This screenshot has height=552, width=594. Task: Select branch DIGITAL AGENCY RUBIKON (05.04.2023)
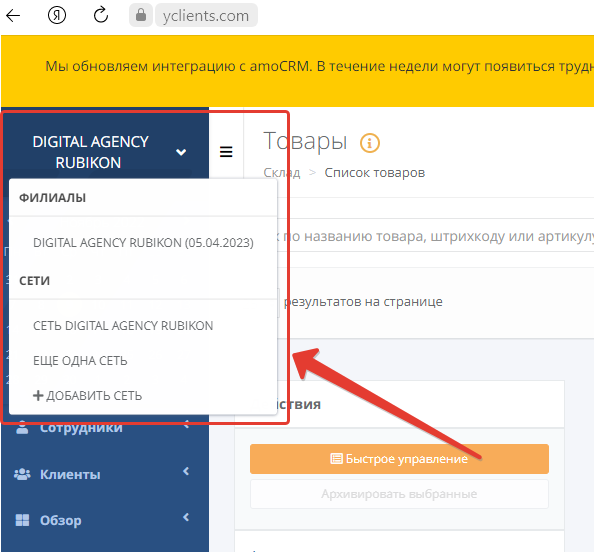coord(143,242)
